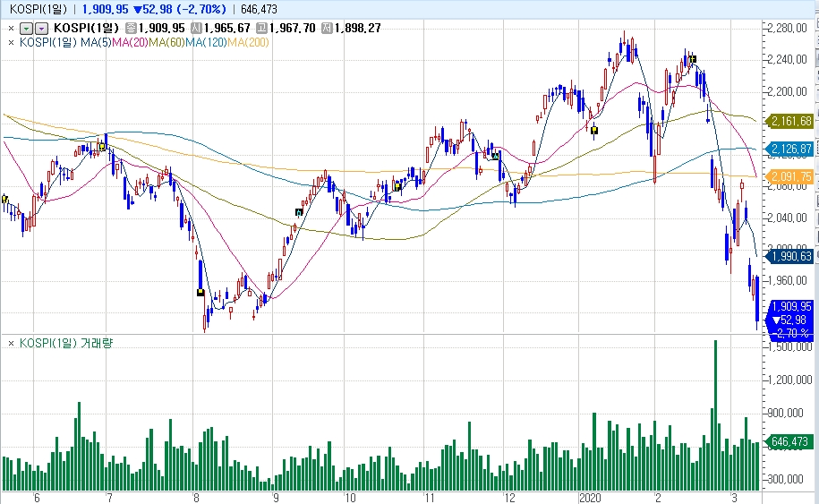Click the yellow marker near 2020 start
Viewport: 819px width, 504px height.
pos(593,129)
